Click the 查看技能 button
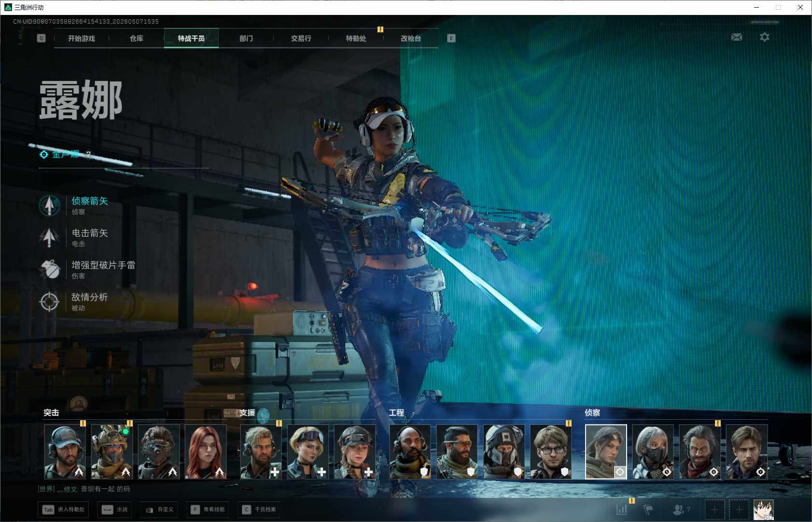Viewport: 812px width, 522px height. point(207,509)
